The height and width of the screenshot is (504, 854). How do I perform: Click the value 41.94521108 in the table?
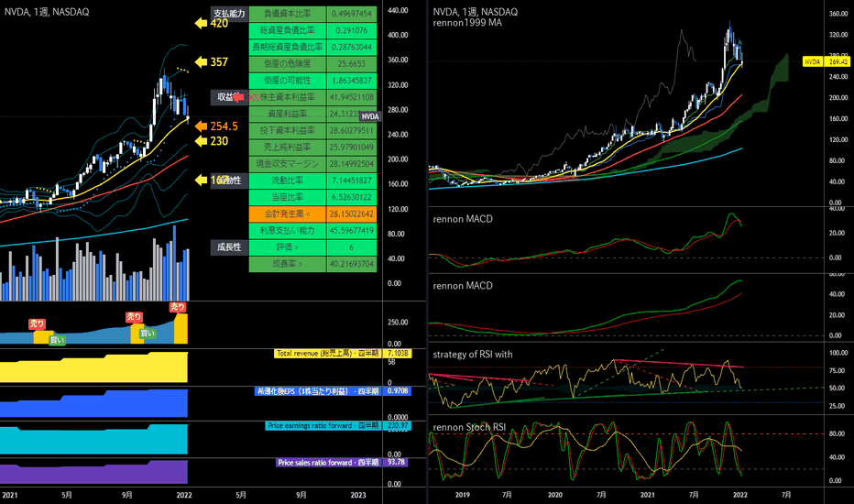point(351,97)
